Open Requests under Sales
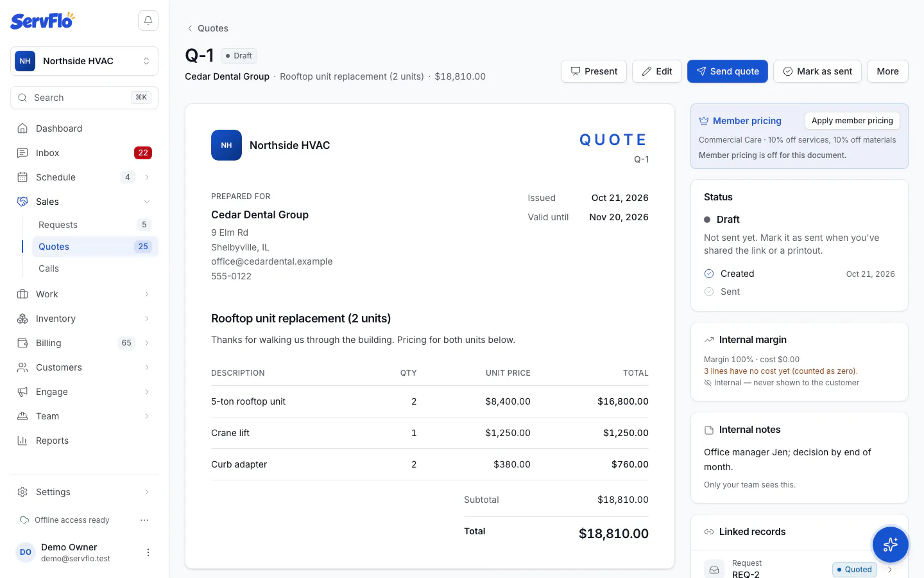 [x=95, y=225]
